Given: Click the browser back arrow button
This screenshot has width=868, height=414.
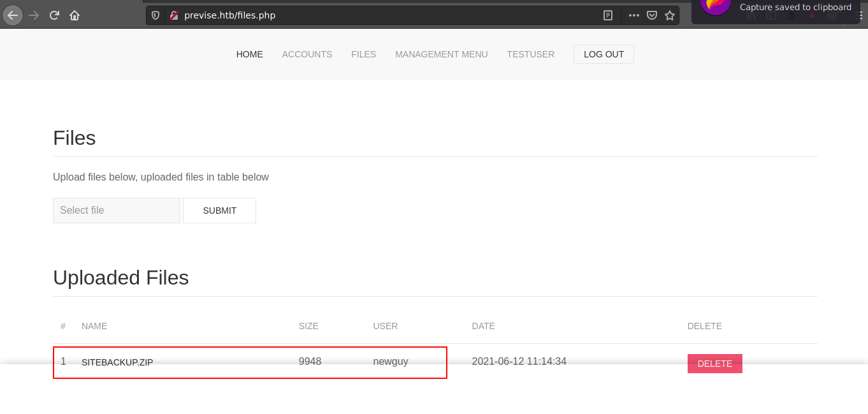Looking at the screenshot, I should pos(13,15).
